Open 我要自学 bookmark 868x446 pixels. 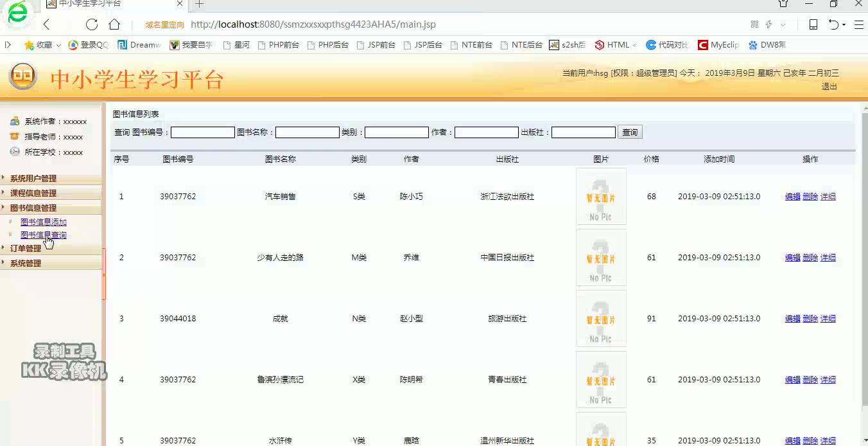point(191,45)
